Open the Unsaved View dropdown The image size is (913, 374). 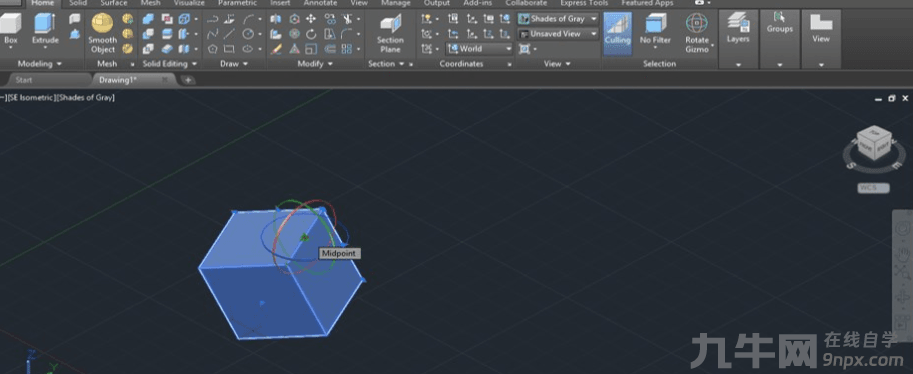558,34
